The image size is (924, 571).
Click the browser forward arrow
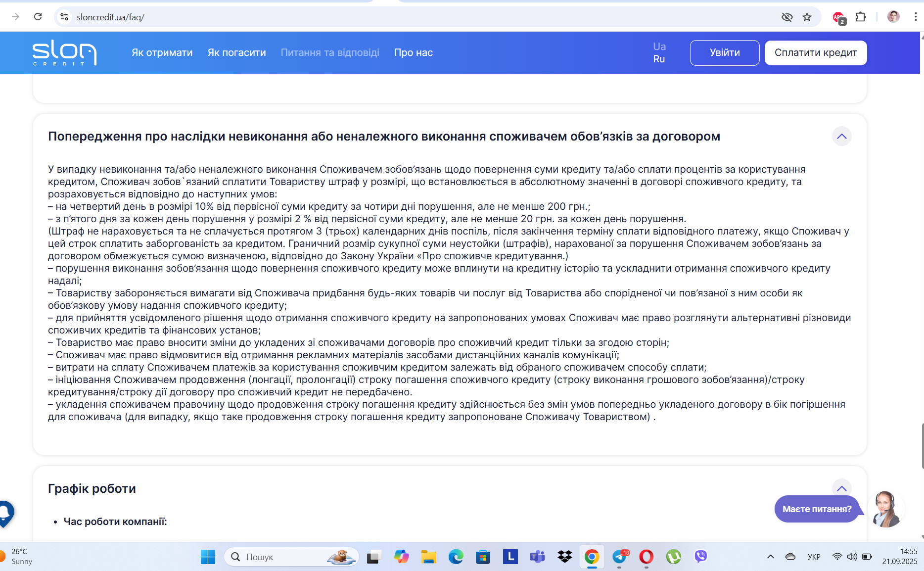15,17
